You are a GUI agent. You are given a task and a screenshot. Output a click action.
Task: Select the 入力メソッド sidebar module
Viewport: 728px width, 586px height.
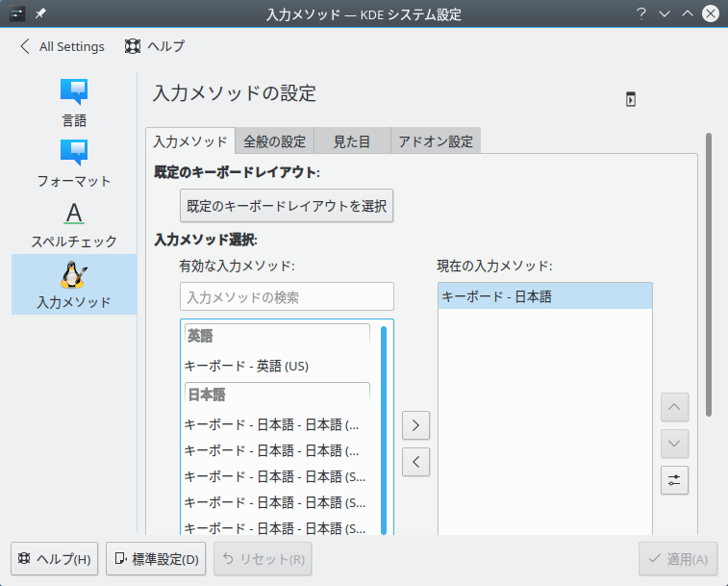click(74, 285)
